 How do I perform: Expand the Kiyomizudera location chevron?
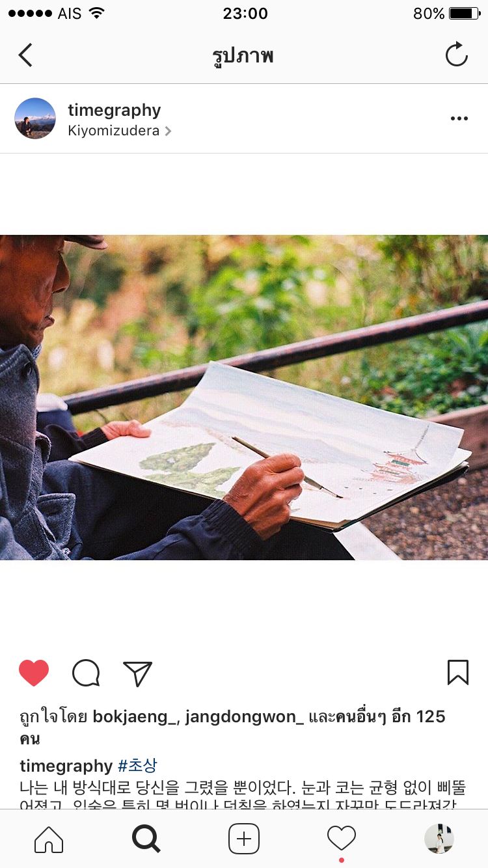[x=168, y=131]
